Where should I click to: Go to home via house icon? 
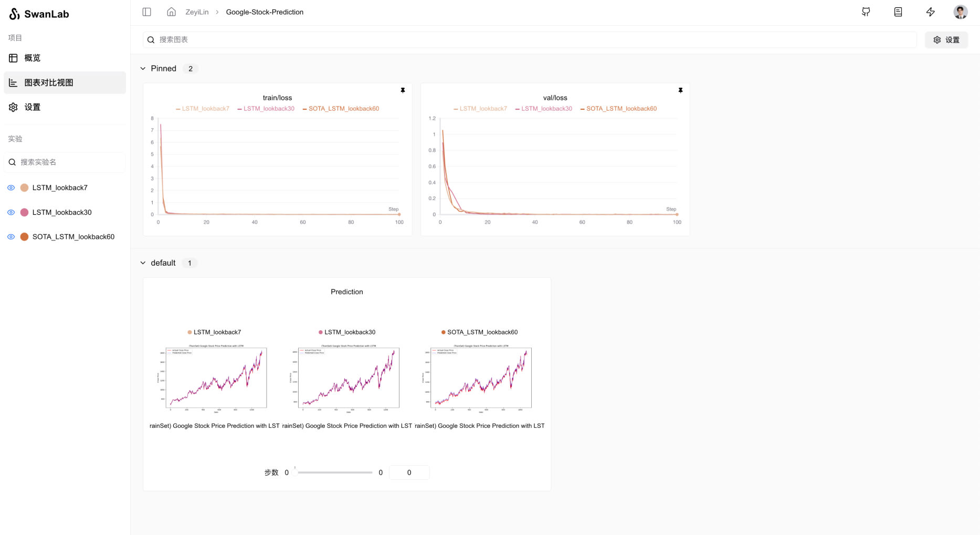[x=171, y=12]
